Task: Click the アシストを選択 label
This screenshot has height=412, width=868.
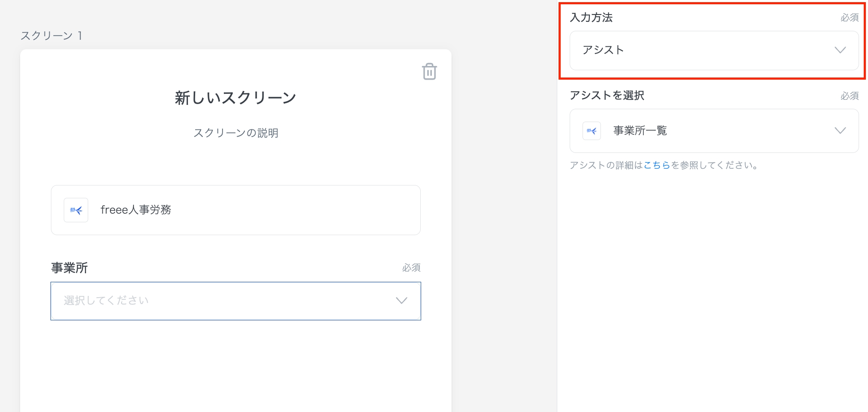Action: point(607,96)
